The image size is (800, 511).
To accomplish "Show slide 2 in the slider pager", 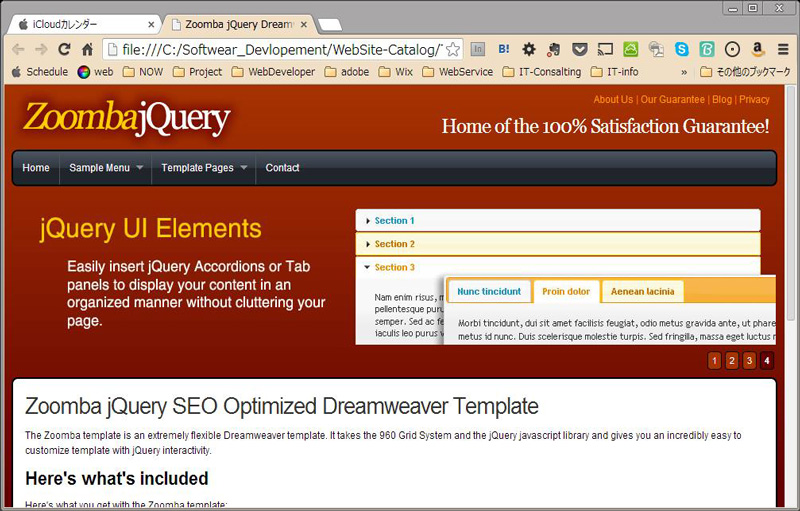I will (x=732, y=361).
